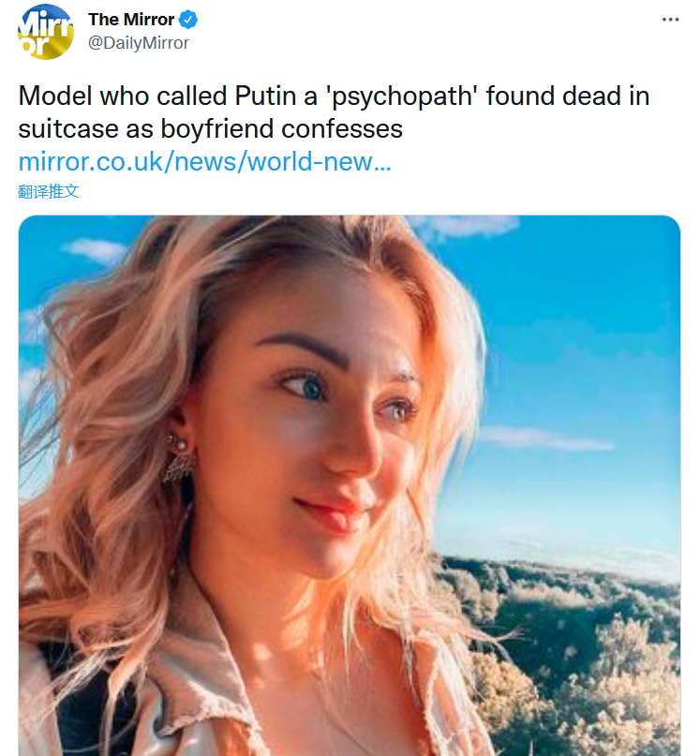Open the mirror.co.uk news article link

tap(204, 161)
